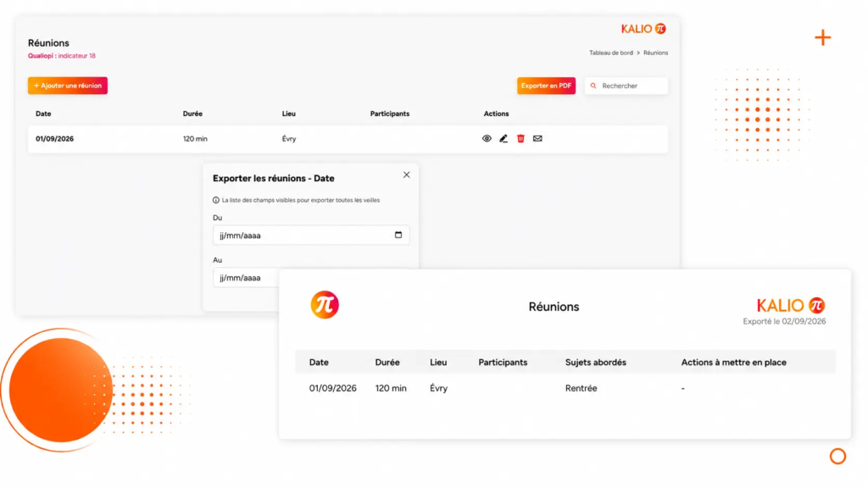Go to Tableau de bord breadcrumb

[x=610, y=53]
